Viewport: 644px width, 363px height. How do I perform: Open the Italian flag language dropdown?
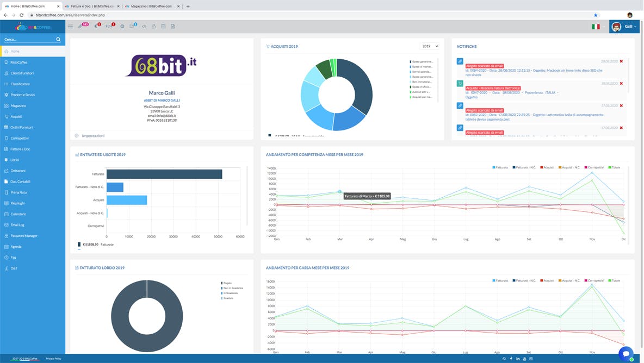(x=597, y=26)
